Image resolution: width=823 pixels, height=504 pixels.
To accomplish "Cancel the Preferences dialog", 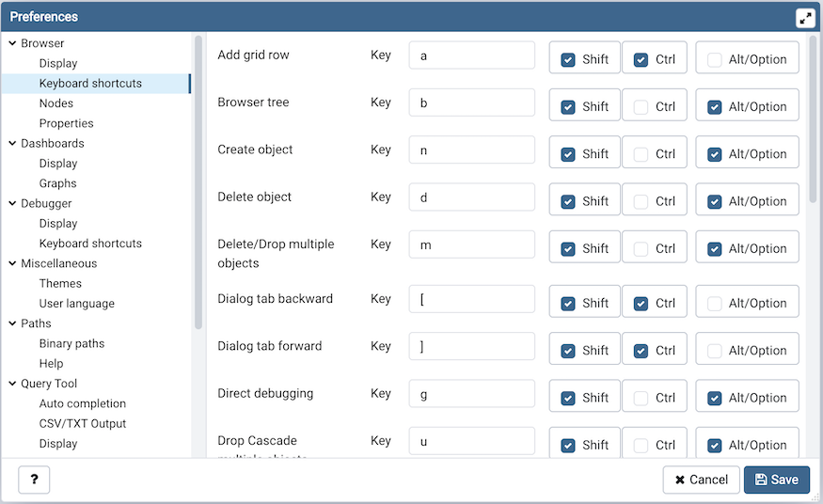I will (702, 480).
